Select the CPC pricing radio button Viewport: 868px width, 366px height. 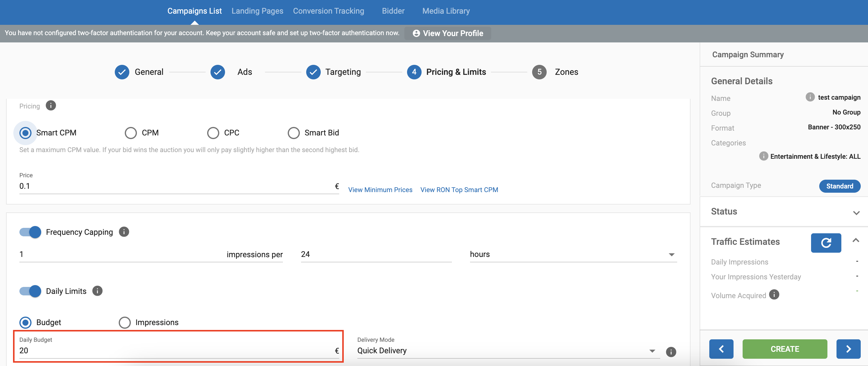[213, 133]
